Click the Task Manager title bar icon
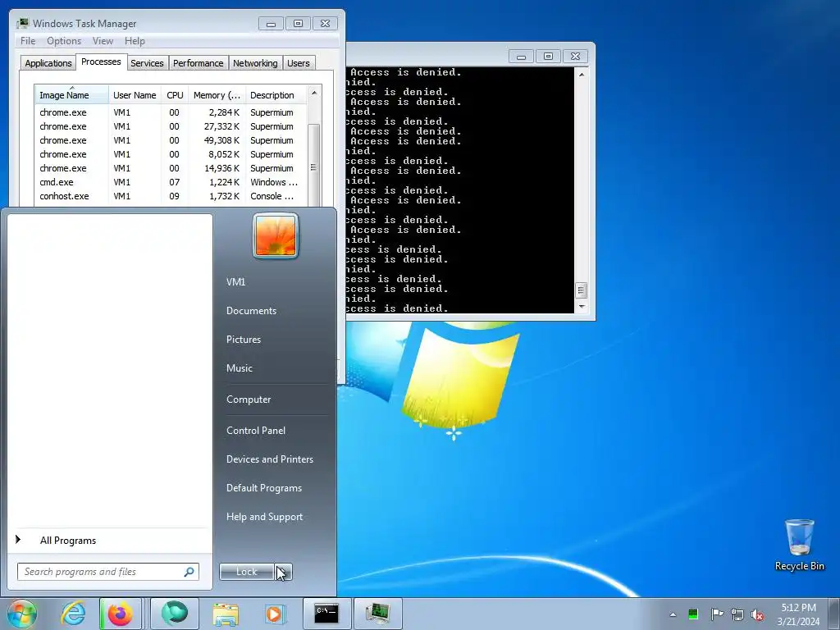The image size is (840, 630). click(x=22, y=23)
